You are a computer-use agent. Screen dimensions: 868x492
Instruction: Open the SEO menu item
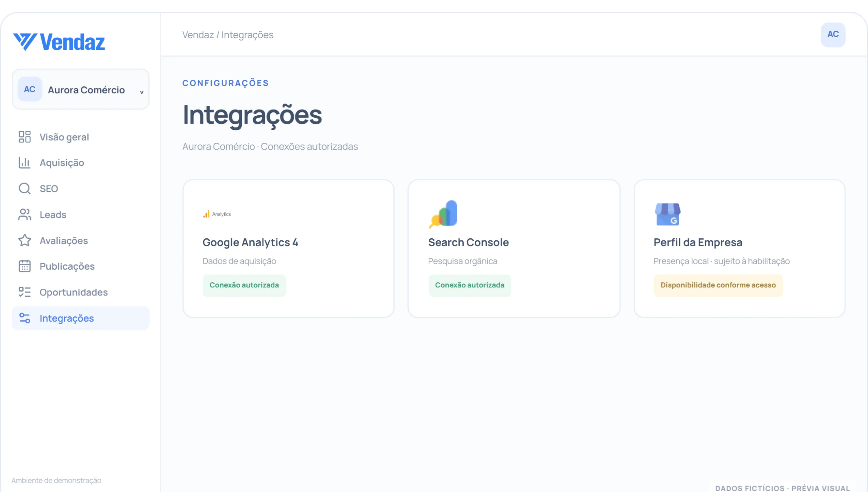[x=80, y=189]
